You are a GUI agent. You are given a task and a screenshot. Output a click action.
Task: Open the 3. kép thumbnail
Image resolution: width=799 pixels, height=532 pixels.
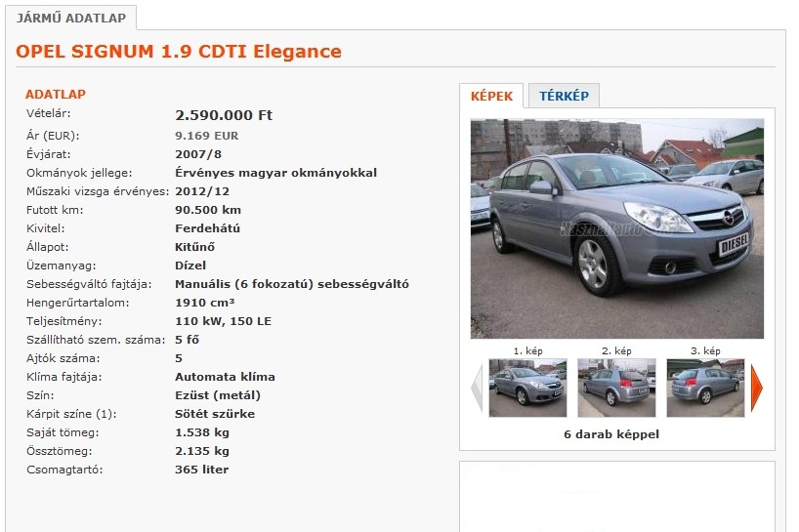click(706, 388)
